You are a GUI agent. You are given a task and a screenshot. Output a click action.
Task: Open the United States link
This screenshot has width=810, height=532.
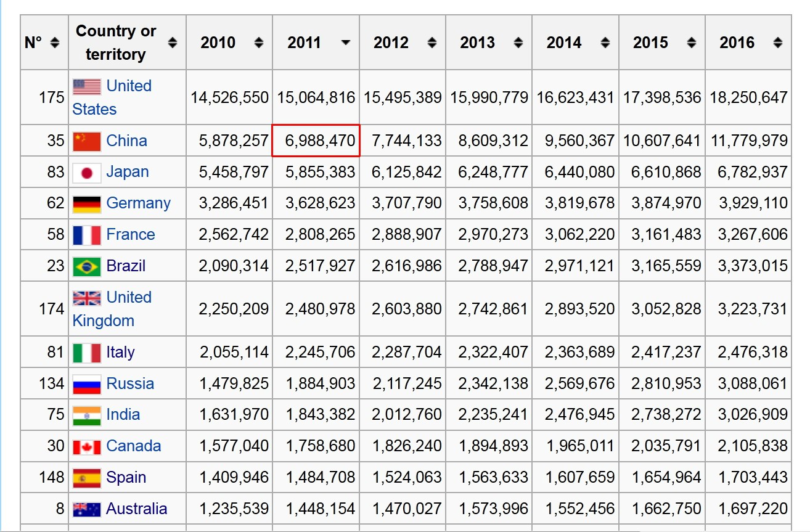click(112, 97)
